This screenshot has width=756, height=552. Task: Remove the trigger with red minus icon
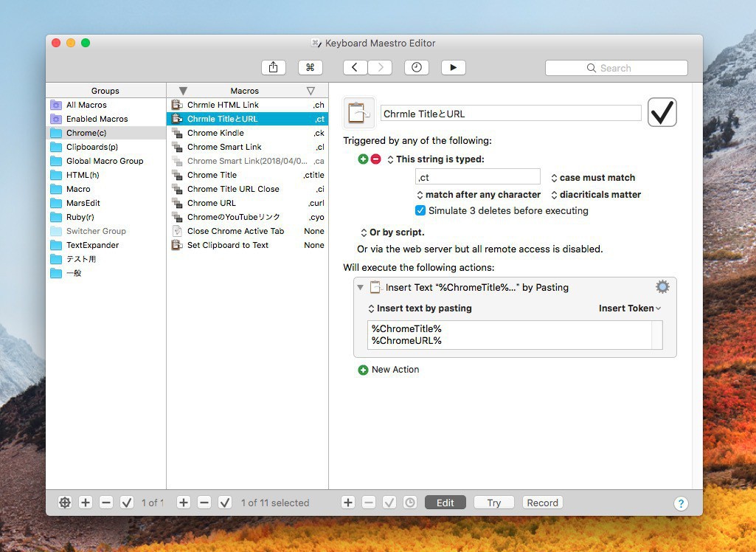coord(375,159)
